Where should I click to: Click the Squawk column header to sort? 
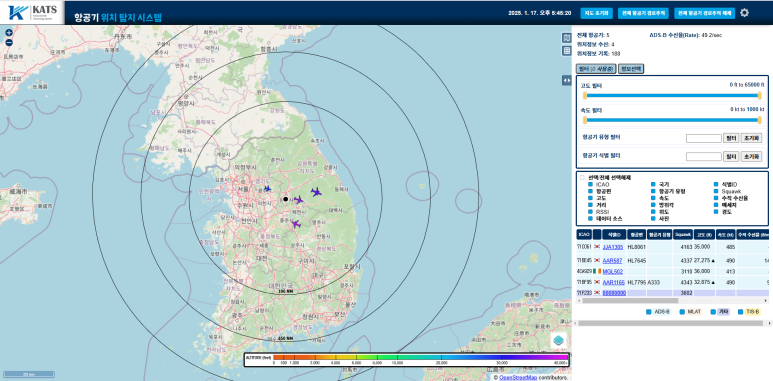pyautogui.click(x=683, y=235)
